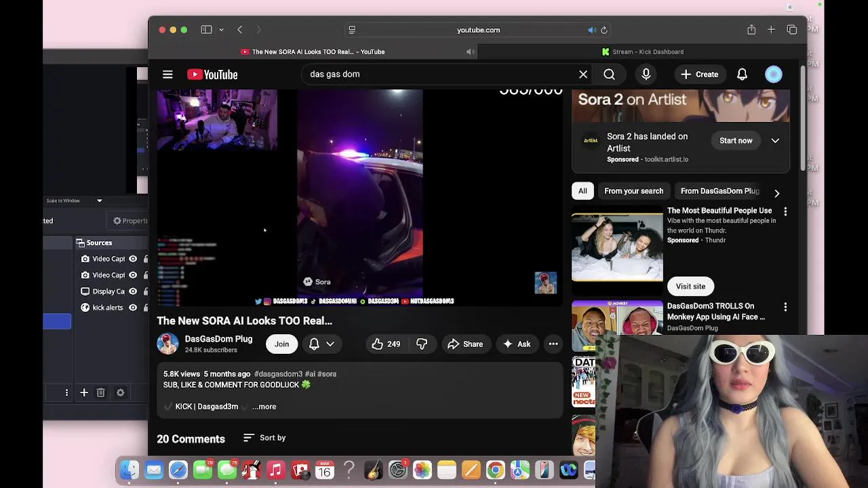Go back in Safari toolbar
Viewport: 868px width, 488px height.
click(239, 30)
